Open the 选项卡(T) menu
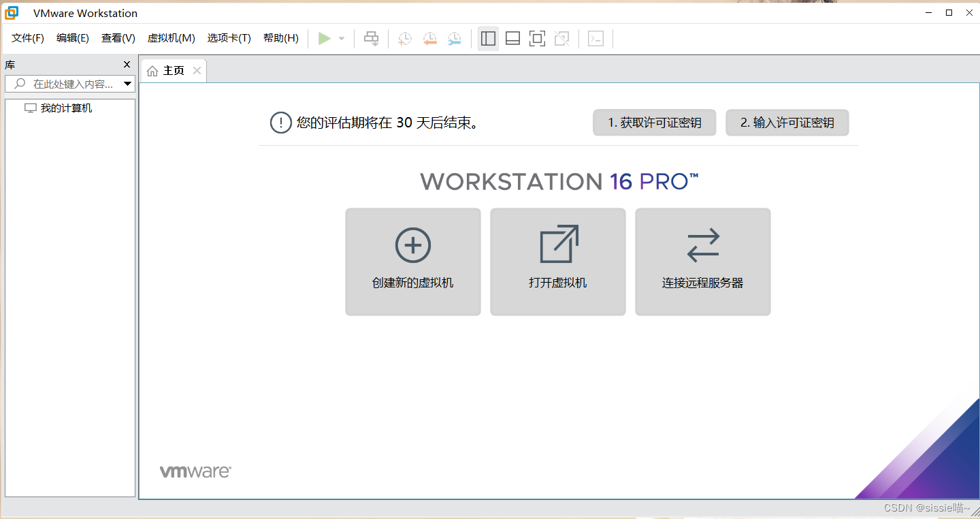This screenshot has width=980, height=519. point(229,38)
